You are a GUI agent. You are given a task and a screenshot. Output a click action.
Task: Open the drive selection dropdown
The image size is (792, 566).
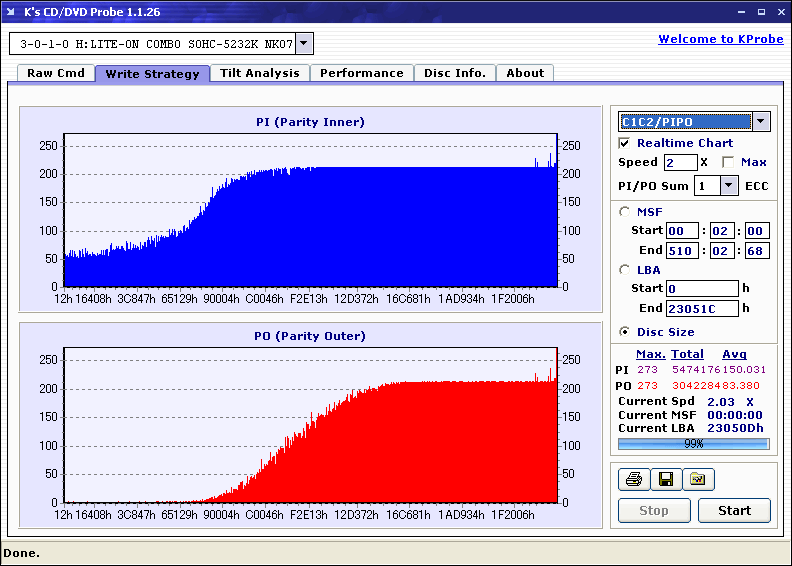point(304,43)
